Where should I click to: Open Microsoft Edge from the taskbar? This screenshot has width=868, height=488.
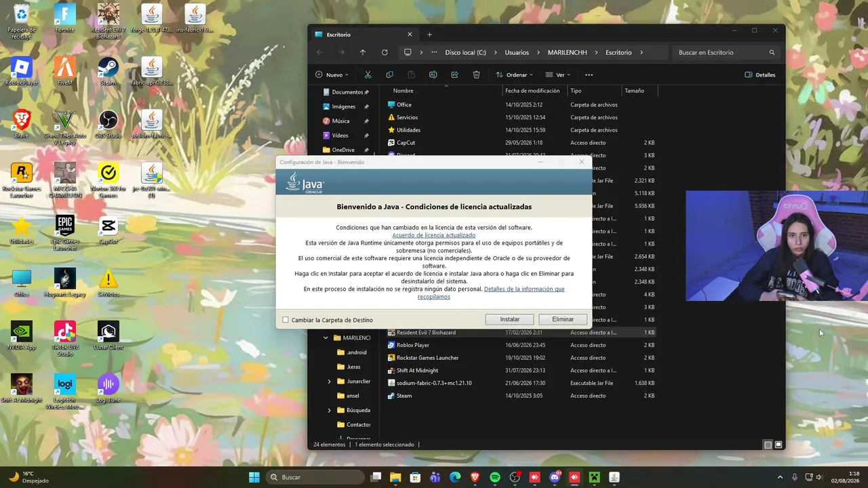click(455, 477)
